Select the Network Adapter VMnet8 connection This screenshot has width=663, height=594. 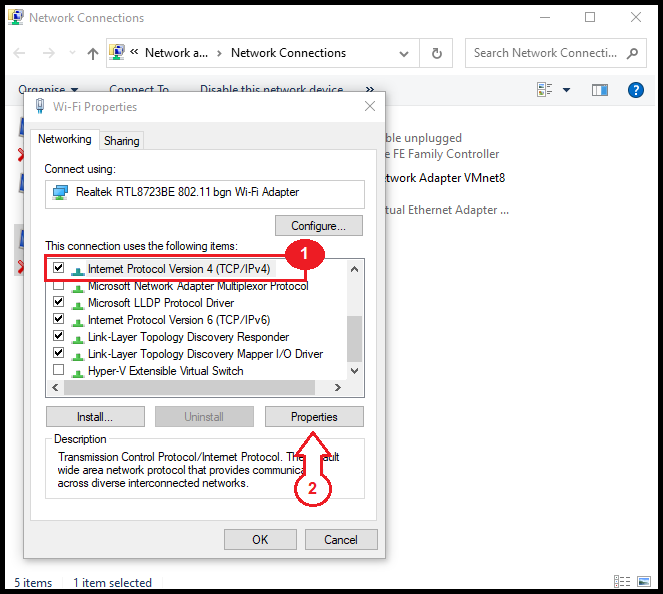click(445, 178)
